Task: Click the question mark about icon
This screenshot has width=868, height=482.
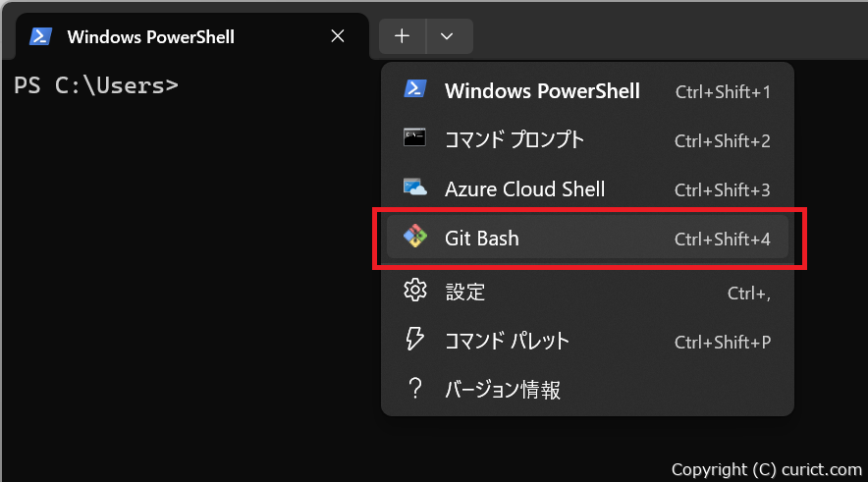Action: (x=415, y=389)
